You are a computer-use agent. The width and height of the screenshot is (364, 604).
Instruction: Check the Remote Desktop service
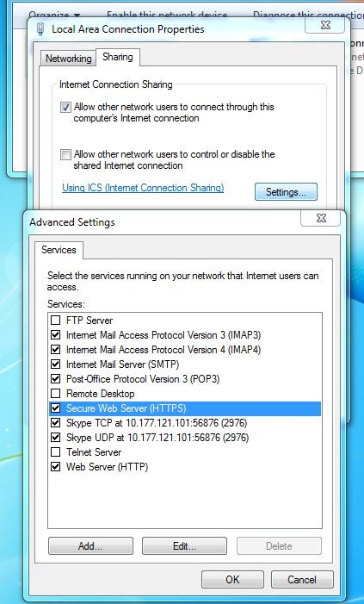(x=56, y=393)
